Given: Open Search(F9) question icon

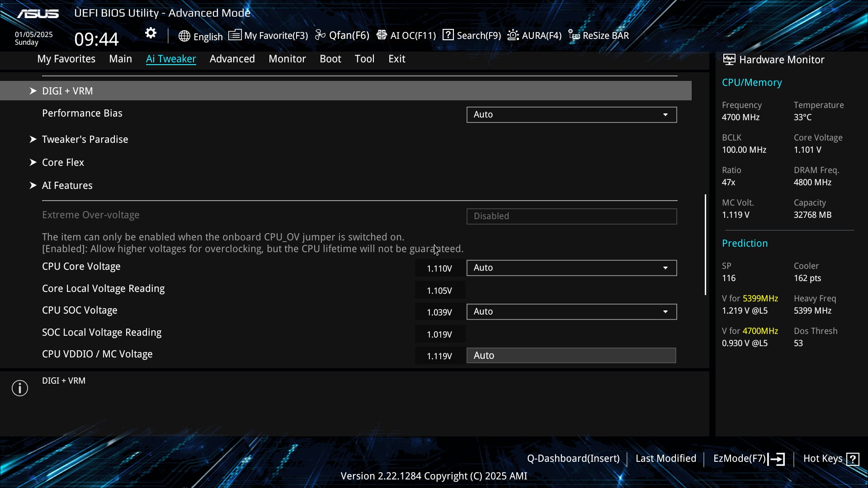Looking at the screenshot, I should 448,35.
